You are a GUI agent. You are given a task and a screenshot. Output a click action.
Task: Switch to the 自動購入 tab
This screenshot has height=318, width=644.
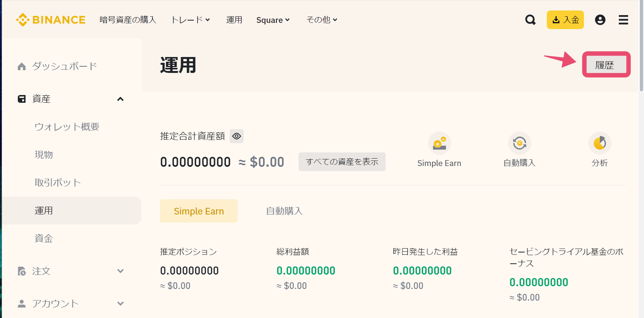click(284, 211)
